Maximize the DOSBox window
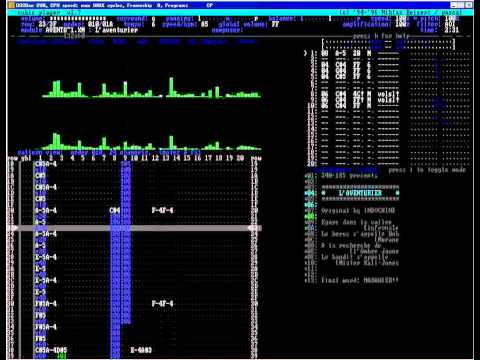This screenshot has height=360, width=480. click(x=461, y=5)
